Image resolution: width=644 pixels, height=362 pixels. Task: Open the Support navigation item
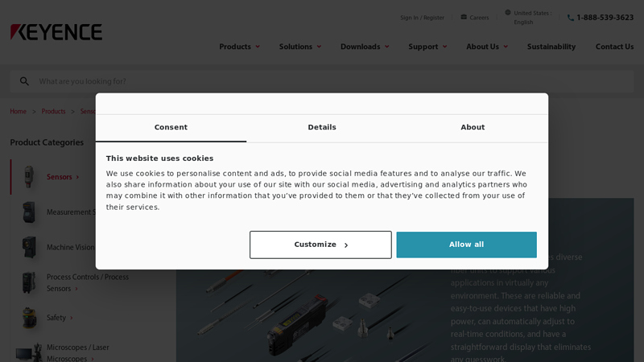coord(423,47)
